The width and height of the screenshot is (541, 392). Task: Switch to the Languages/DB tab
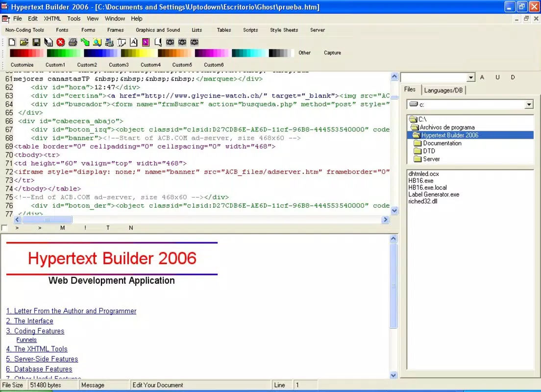coord(443,91)
